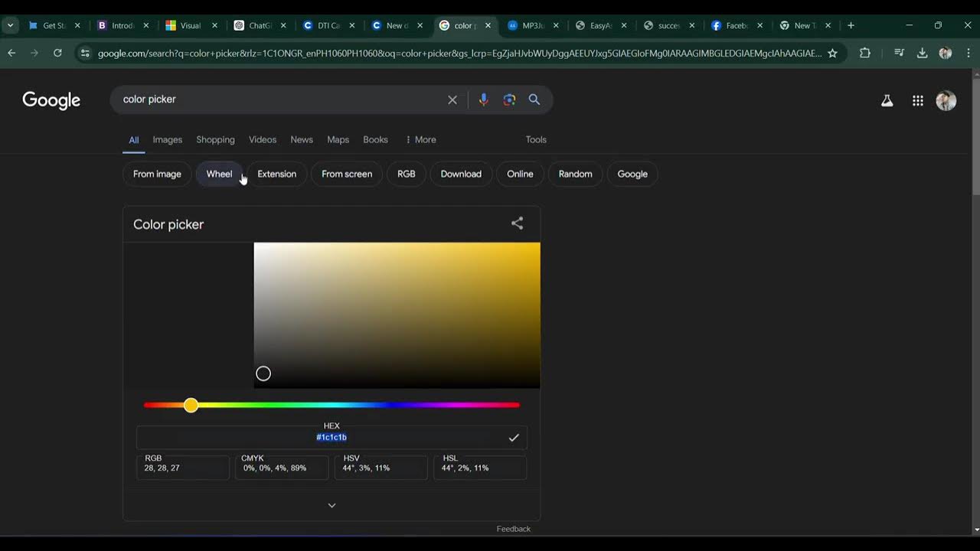Screen dimensions: 980x551
Task: Filter by the From image chip
Action: (x=157, y=174)
